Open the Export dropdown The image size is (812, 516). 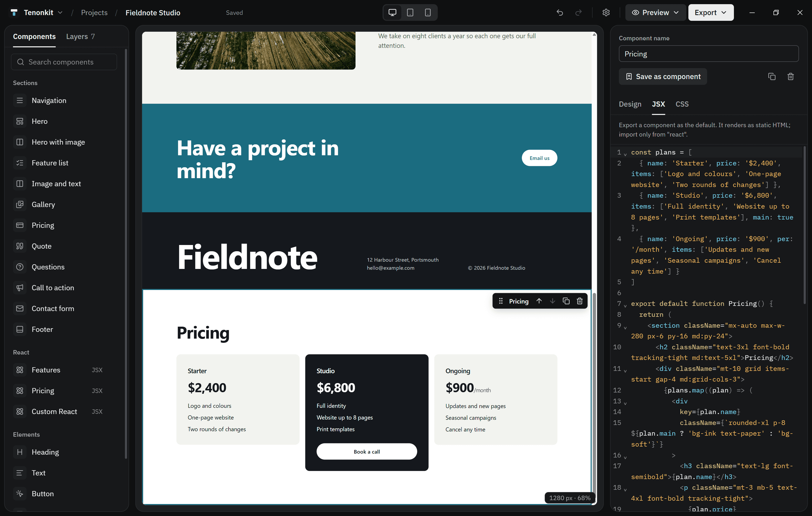(x=710, y=12)
